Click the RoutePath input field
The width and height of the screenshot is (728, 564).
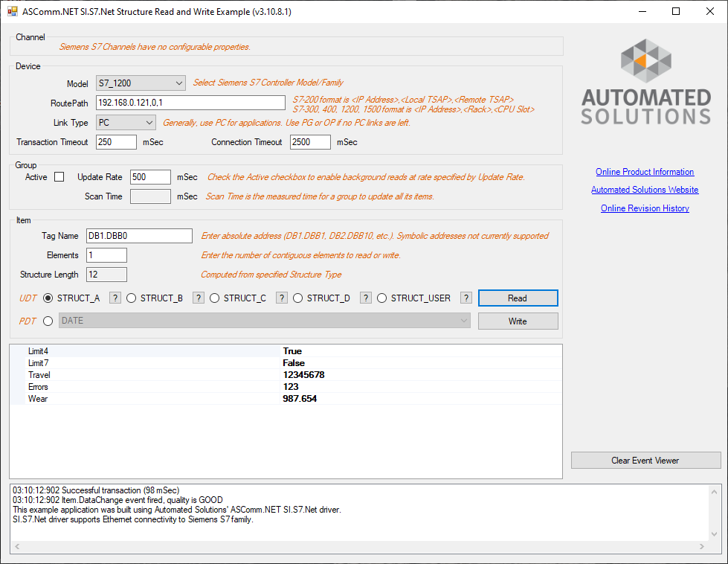(x=190, y=103)
